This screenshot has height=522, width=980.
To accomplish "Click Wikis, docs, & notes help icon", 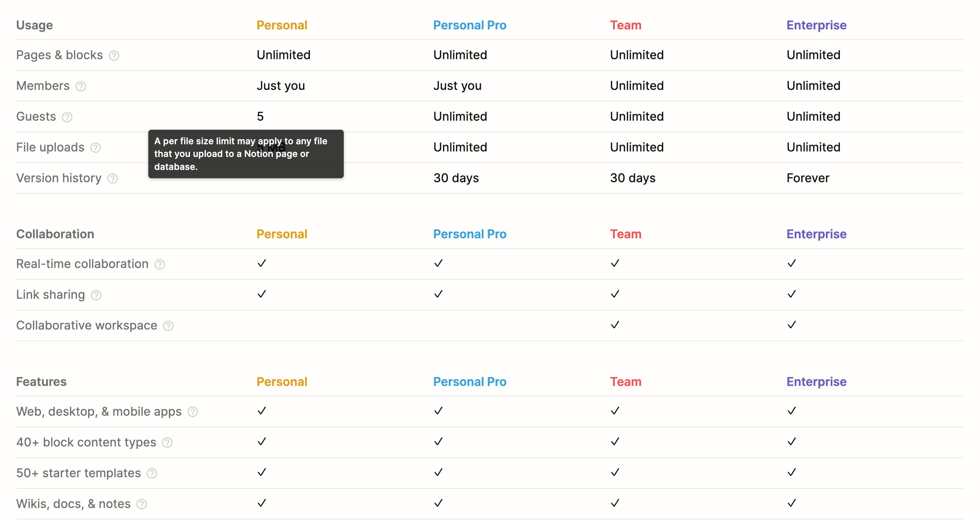I will pos(141,505).
